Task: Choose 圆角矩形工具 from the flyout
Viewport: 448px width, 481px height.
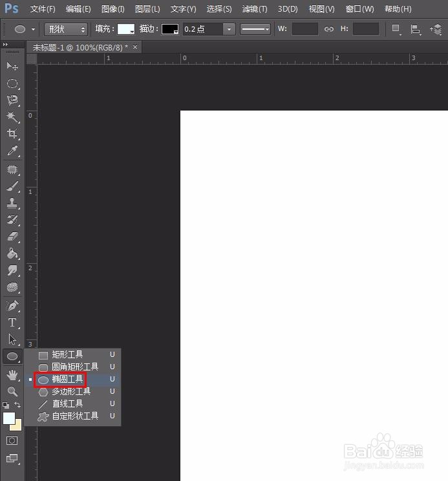Action: (72, 367)
